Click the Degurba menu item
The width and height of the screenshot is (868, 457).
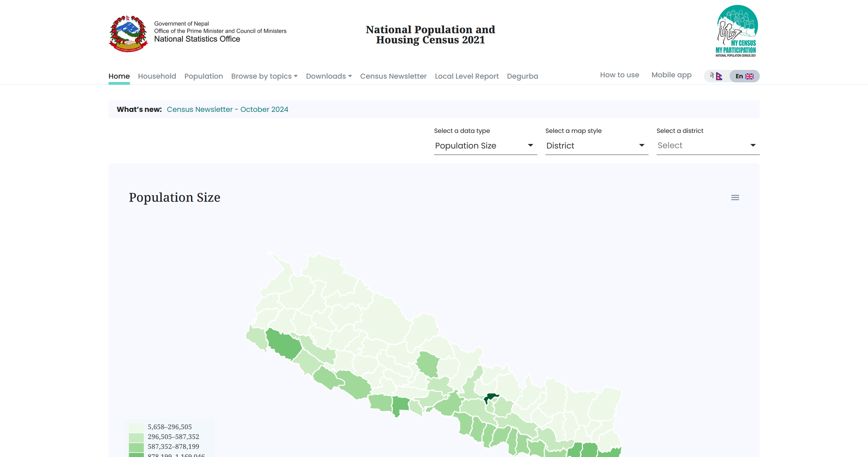(x=523, y=76)
